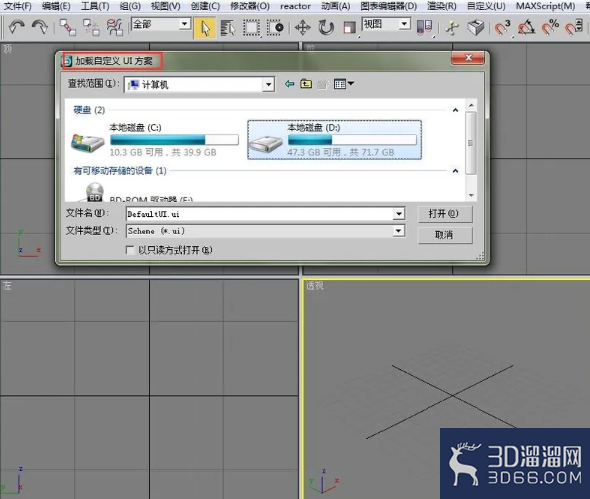Image resolution: width=590 pixels, height=499 pixels.
Task: Toggle the 3D Snaps magnet icon
Action: coord(503,28)
